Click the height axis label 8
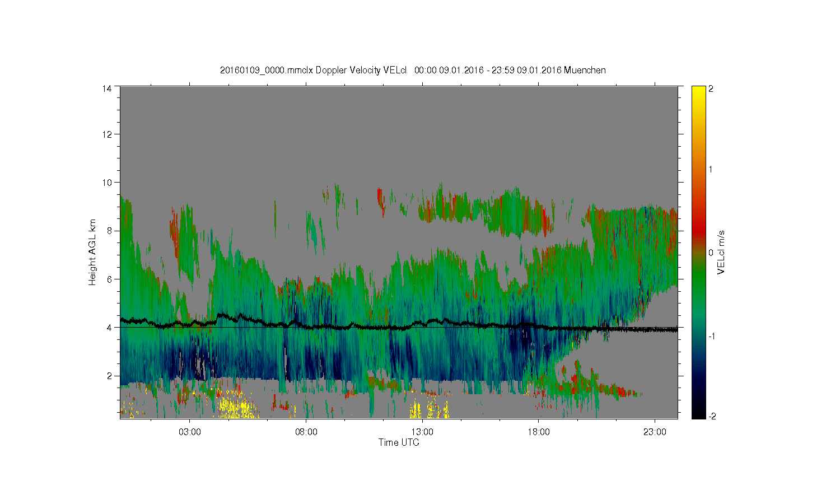Image resolution: width=840 pixels, height=504 pixels. (x=109, y=231)
